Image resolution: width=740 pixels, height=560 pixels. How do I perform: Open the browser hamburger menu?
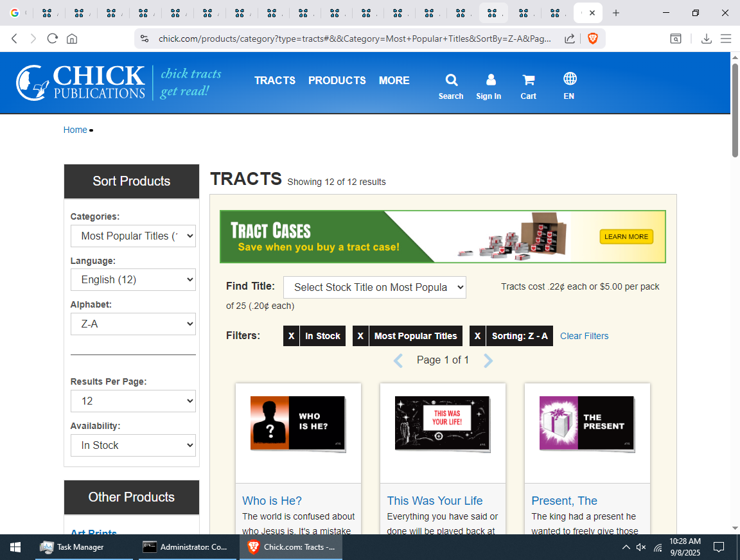tap(726, 39)
